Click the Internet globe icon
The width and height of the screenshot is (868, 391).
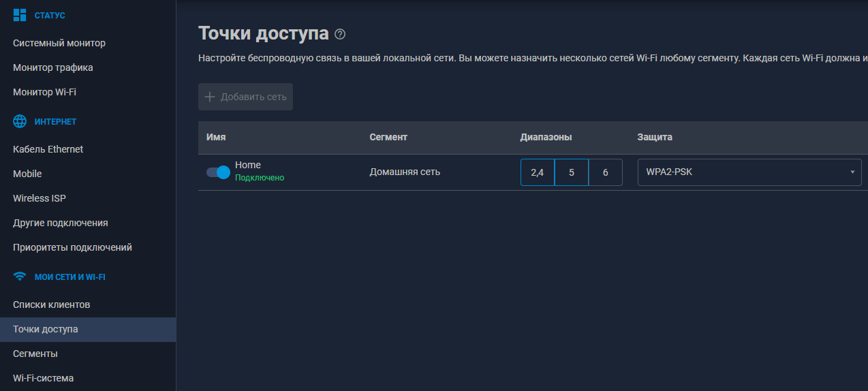[20, 121]
